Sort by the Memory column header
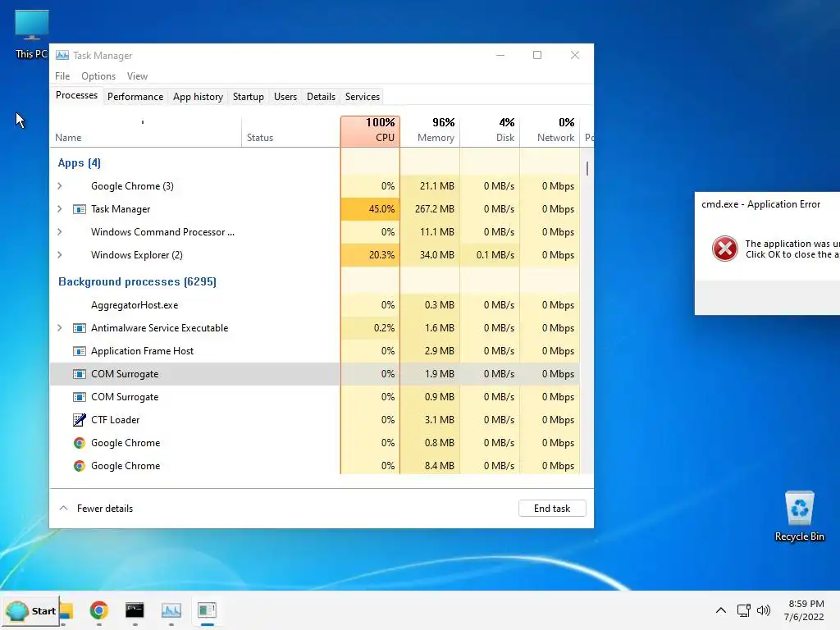840x630 pixels. 430,130
